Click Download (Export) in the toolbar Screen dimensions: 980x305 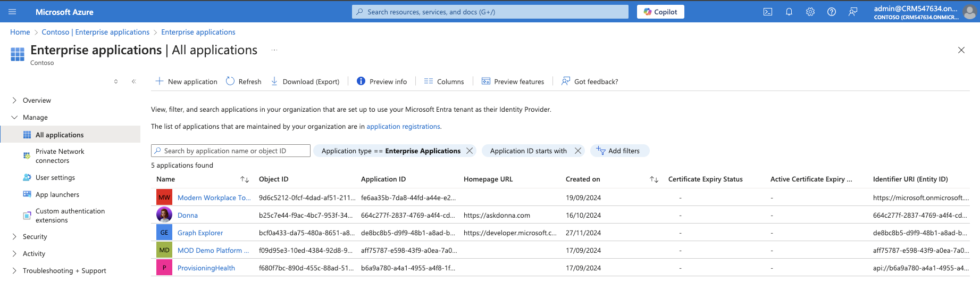[x=305, y=81]
